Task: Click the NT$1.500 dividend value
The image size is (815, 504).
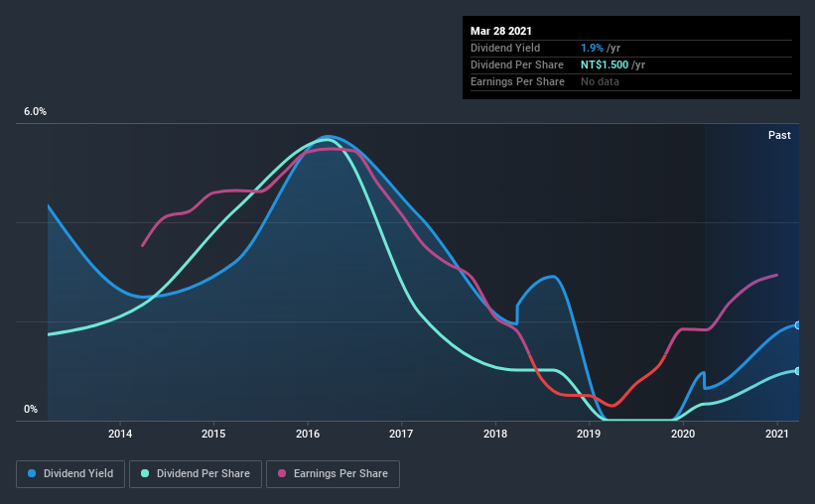Action: (x=605, y=64)
